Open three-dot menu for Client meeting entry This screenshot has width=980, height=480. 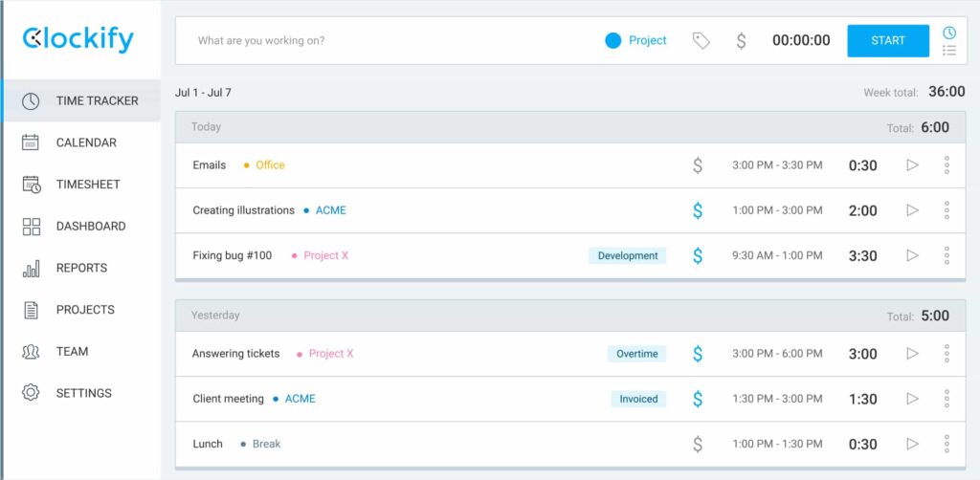pos(947,398)
